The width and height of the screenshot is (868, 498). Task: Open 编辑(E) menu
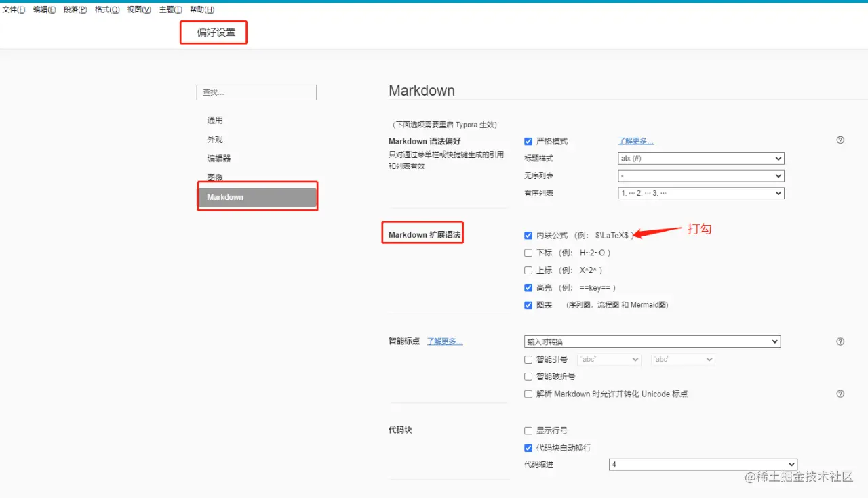coord(45,9)
